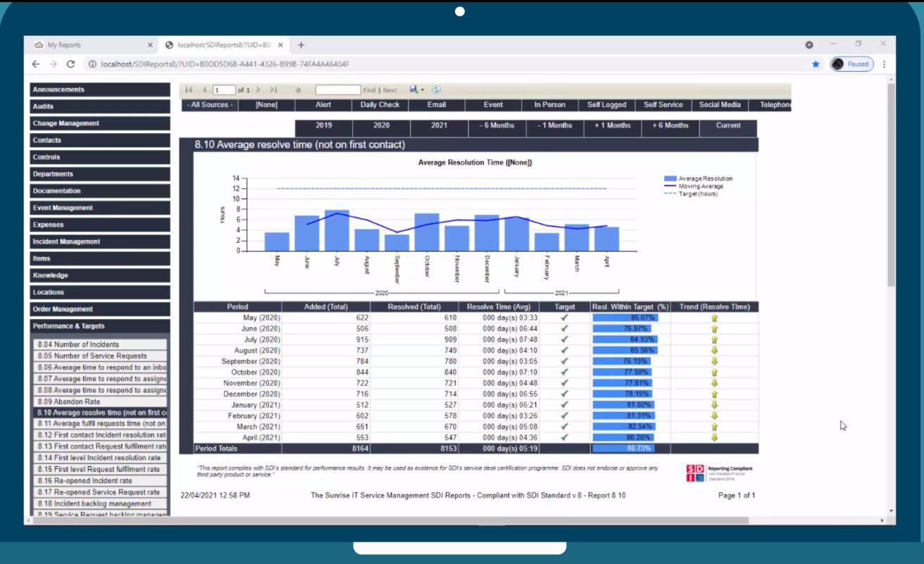Screen dimensions: 924x564
Task: Collapse the Performance & Targets section
Action: coord(100,326)
